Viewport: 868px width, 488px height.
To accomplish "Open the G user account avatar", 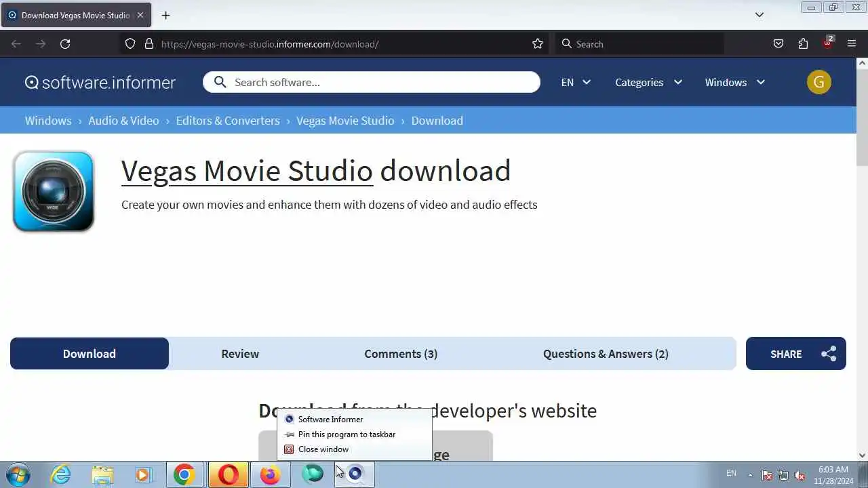I will click(x=818, y=82).
